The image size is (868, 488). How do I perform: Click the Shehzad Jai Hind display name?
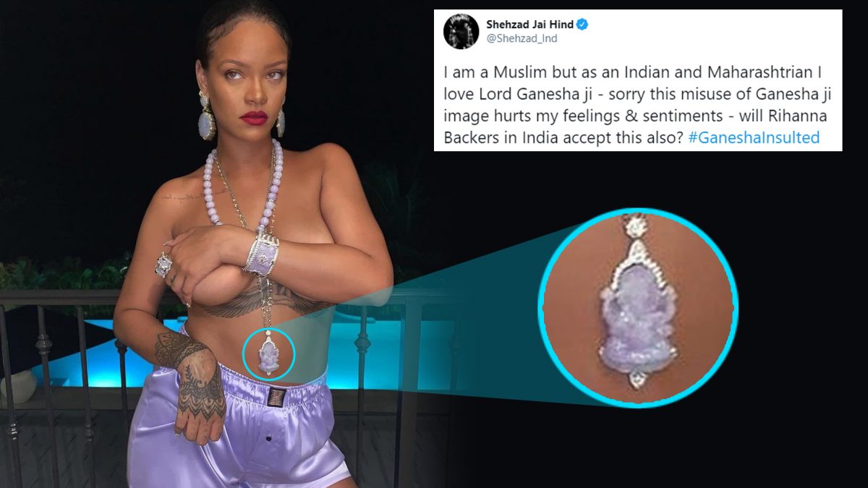529,25
